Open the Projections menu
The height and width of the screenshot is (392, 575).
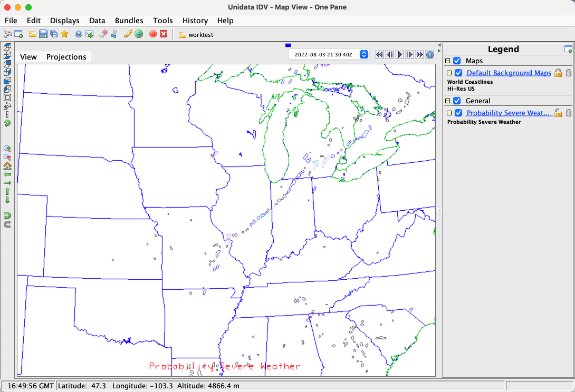click(66, 57)
